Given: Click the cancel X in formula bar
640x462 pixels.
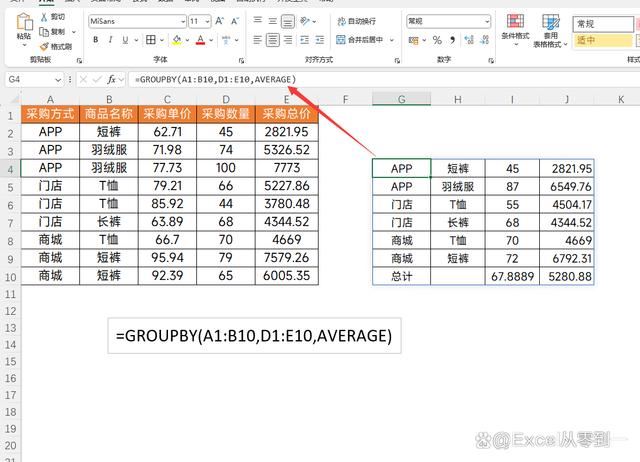Looking at the screenshot, I should point(83,79).
